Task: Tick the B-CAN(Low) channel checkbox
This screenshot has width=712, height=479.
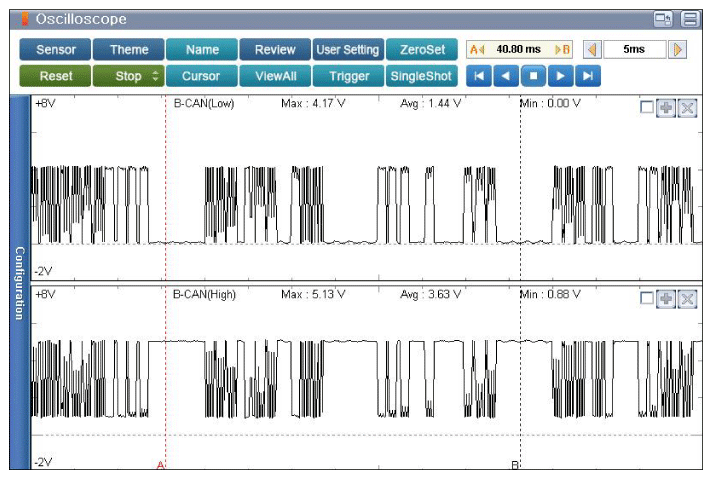Action: point(647,108)
